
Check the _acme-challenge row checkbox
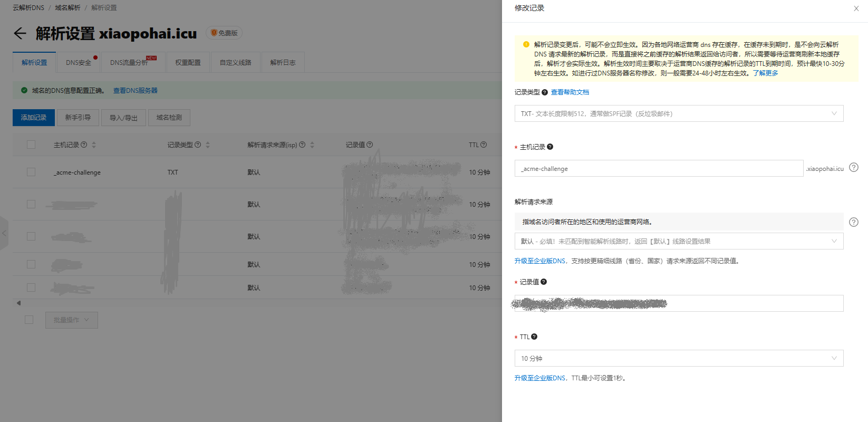tap(31, 172)
